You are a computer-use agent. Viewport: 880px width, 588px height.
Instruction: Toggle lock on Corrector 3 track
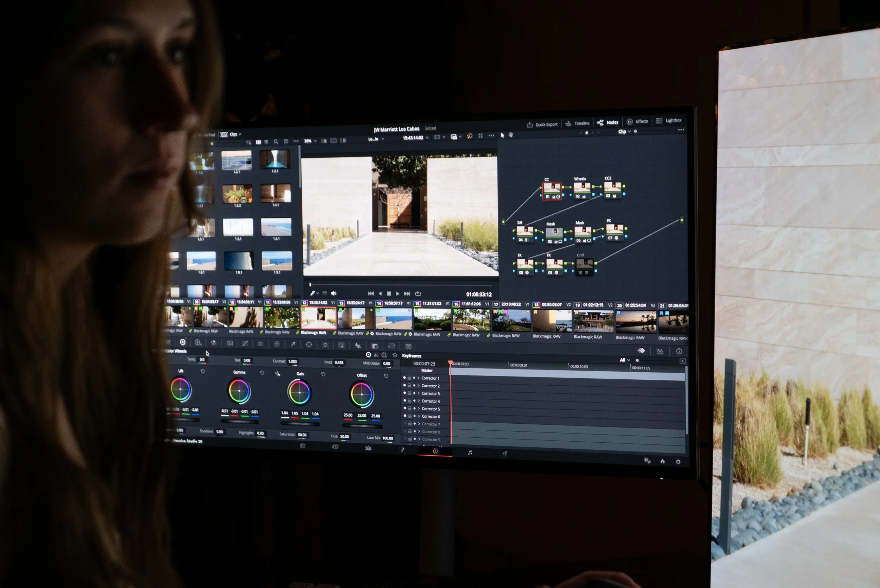[410, 393]
